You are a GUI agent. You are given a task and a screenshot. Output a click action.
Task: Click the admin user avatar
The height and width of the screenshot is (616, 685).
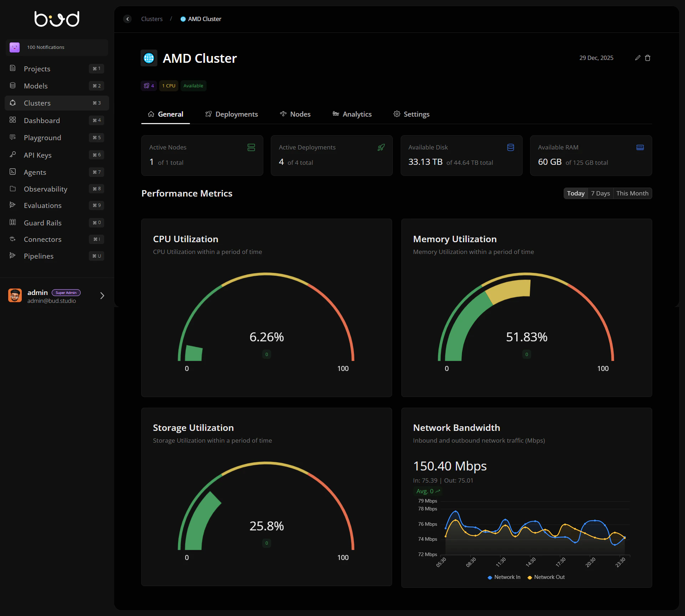[15, 296]
